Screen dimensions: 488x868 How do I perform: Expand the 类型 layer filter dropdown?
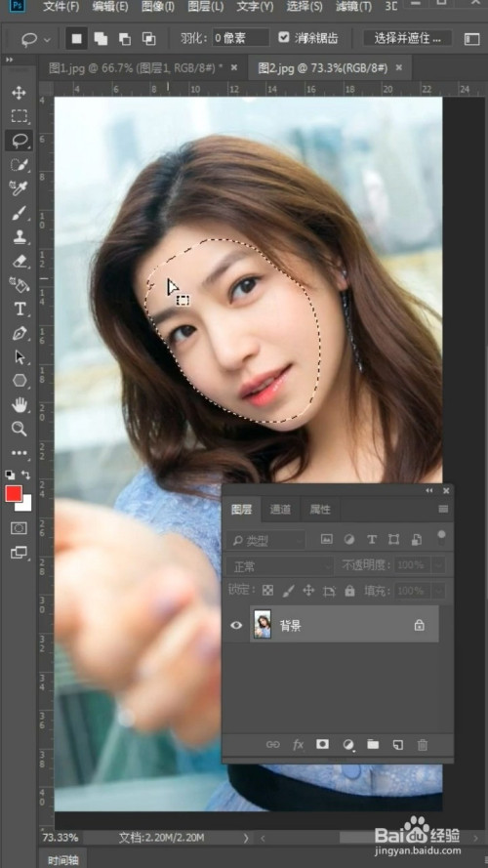pos(266,540)
